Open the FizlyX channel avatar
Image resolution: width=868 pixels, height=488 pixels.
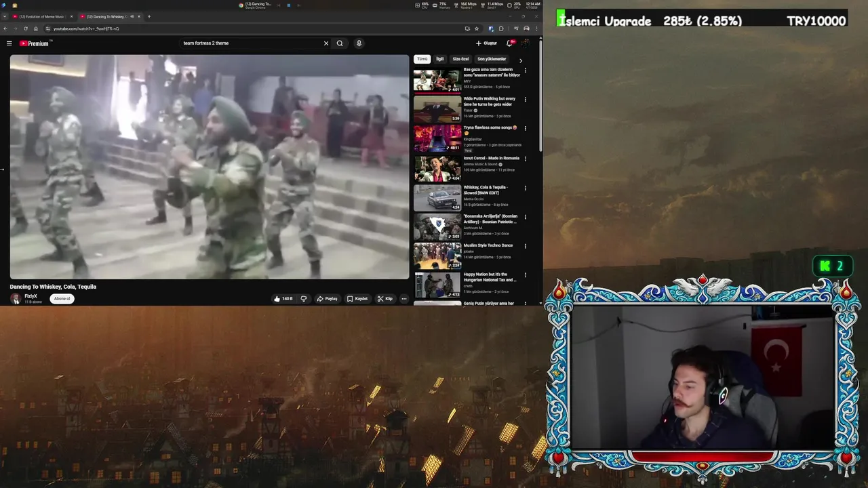[x=15, y=299]
